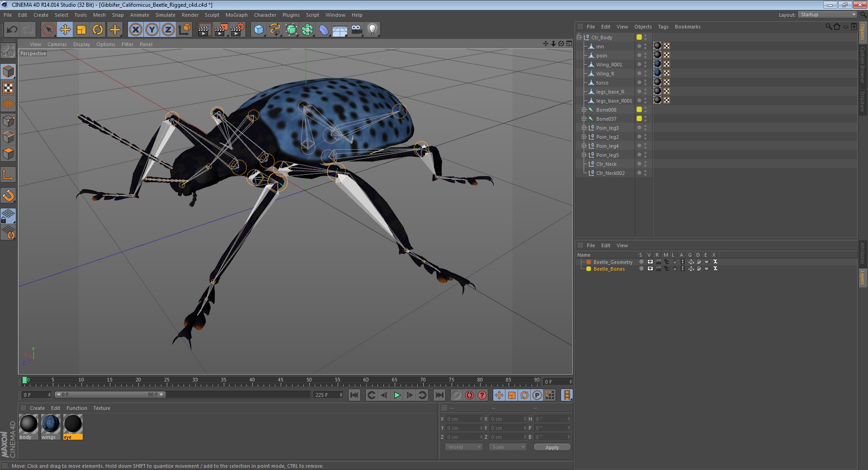Expand the Poin_leg2 object
This screenshot has height=470, width=868.
[x=584, y=137]
